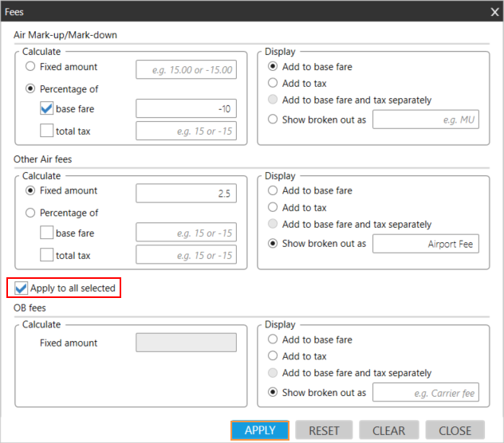Image resolution: width=504 pixels, height=443 pixels.
Task: Choose Add to base fare for Other Air fees
Action: pyautogui.click(x=274, y=190)
